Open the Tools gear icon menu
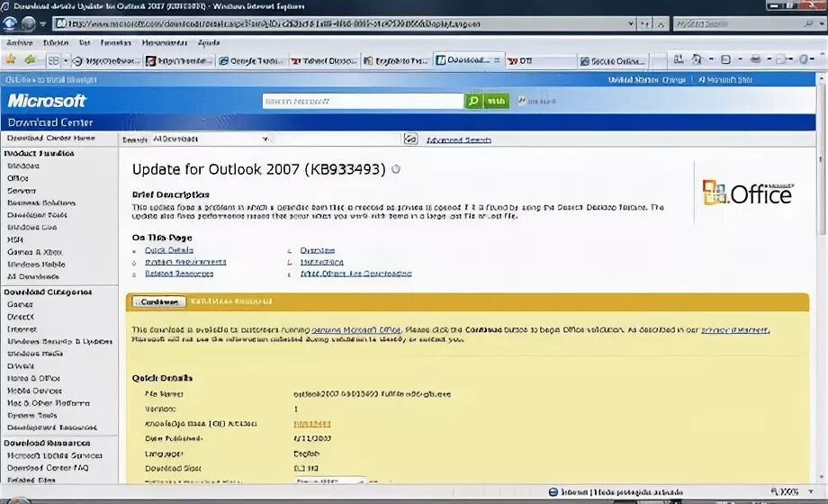The width and height of the screenshot is (828, 504). [x=803, y=59]
